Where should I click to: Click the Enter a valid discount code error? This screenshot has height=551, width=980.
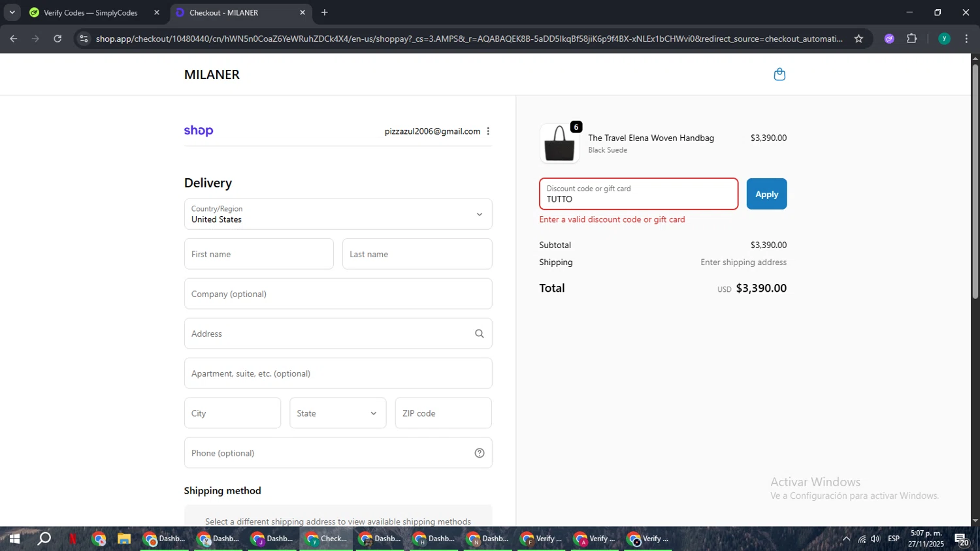(x=612, y=219)
